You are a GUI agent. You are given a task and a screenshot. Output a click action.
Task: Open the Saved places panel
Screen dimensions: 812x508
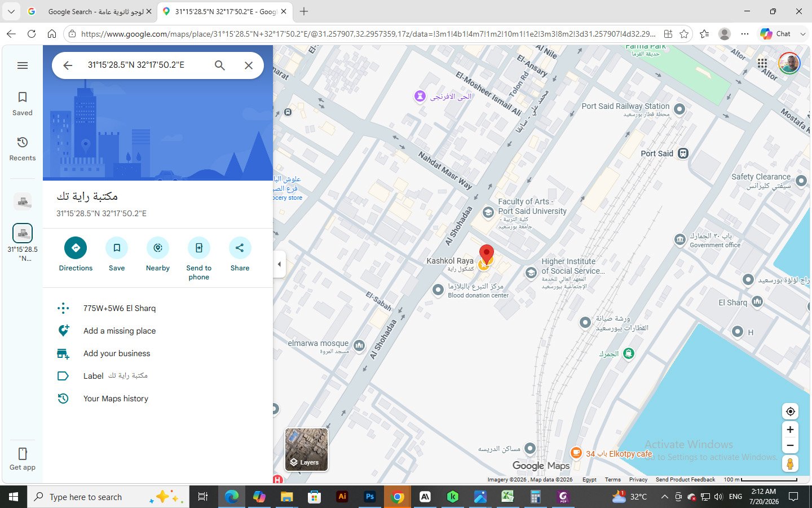(23, 104)
